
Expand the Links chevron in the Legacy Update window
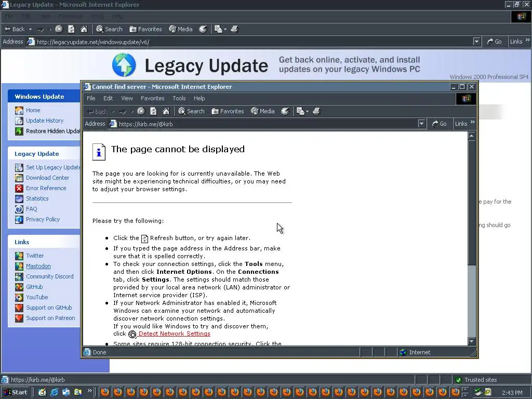528,39
